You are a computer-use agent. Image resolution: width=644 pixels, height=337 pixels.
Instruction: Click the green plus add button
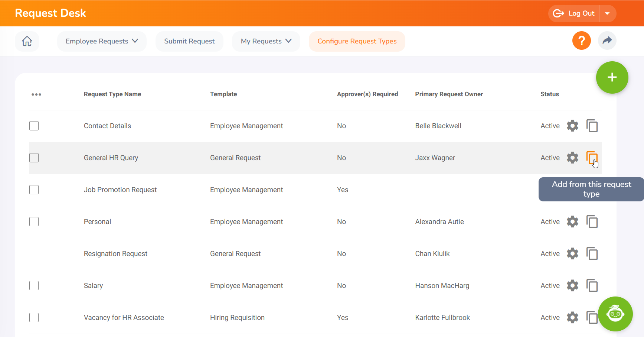pyautogui.click(x=612, y=77)
